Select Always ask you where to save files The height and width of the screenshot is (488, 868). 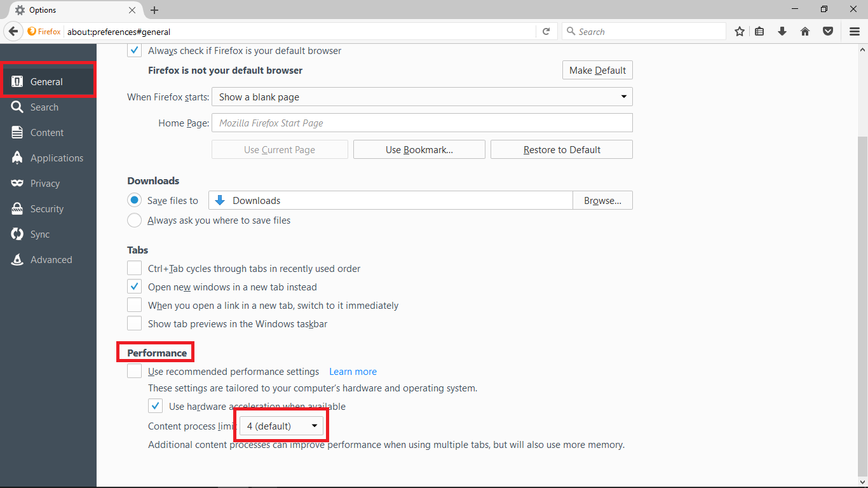pos(135,220)
